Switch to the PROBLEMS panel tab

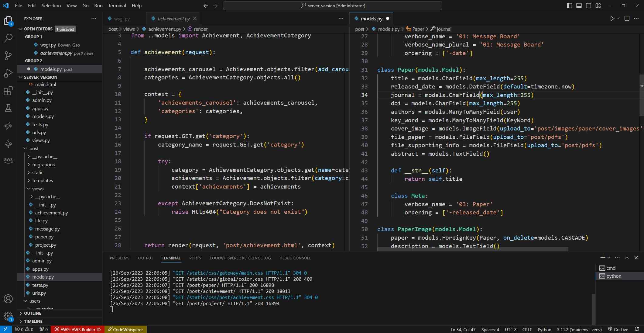(x=119, y=258)
